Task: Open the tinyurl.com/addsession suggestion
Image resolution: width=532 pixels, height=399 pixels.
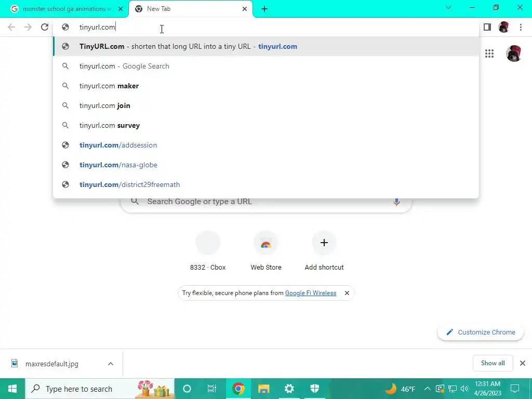Action: 266,145
